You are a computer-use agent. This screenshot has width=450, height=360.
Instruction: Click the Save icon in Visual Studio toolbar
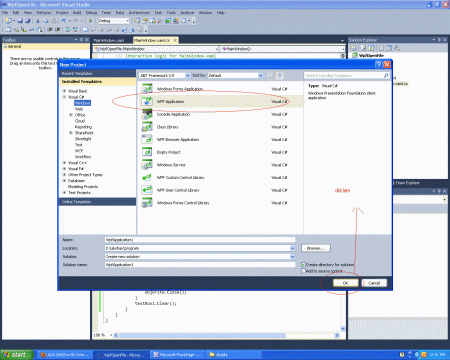pos(20,21)
